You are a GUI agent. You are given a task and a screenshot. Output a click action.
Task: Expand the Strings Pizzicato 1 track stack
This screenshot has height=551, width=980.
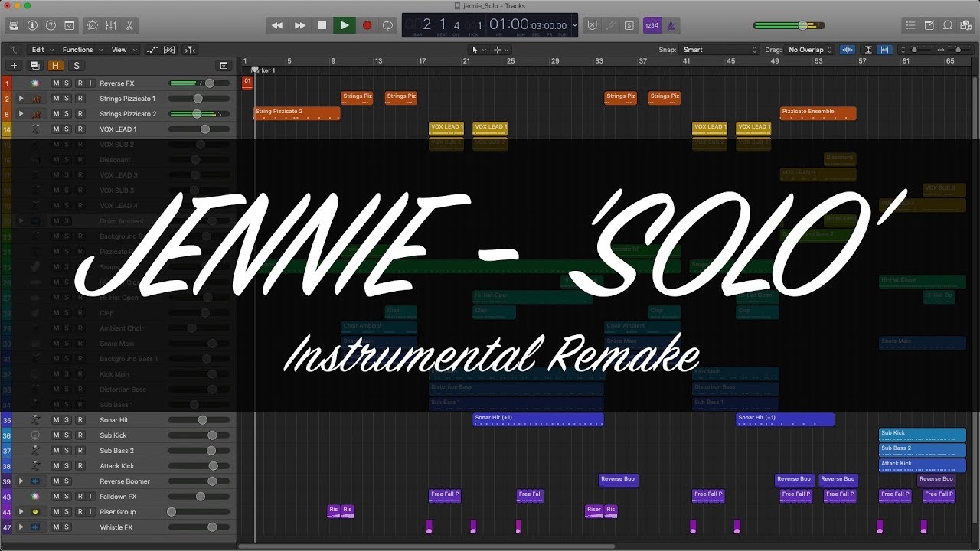[21, 99]
